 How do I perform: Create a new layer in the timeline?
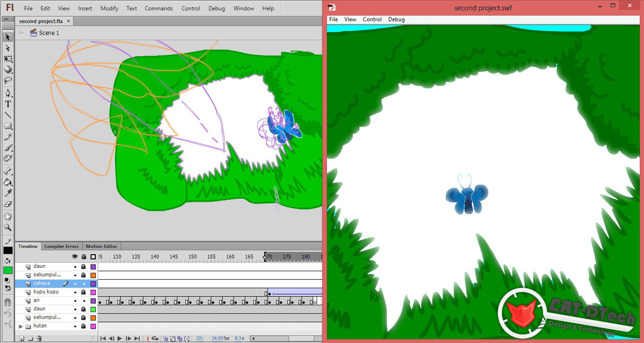22,338
